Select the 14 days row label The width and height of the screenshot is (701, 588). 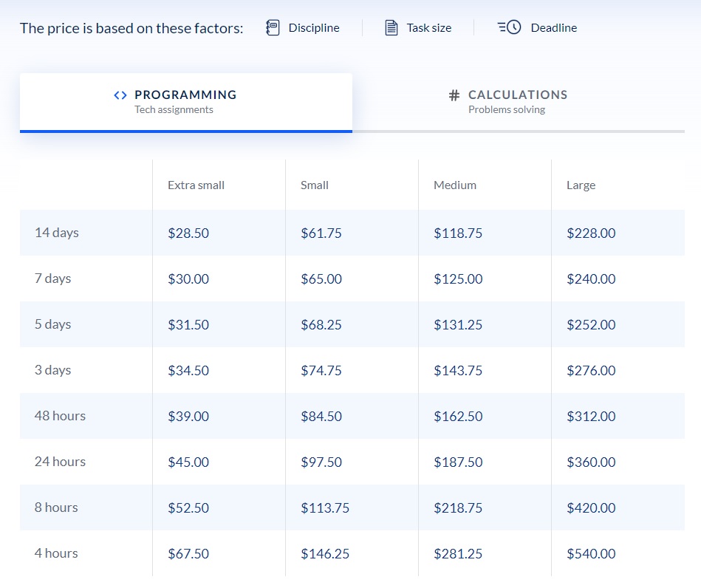57,233
